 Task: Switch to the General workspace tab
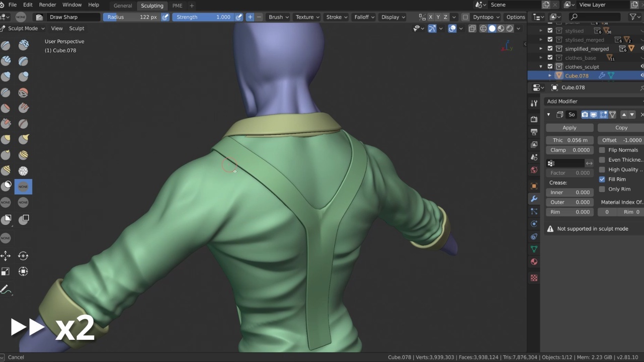pyautogui.click(x=123, y=6)
